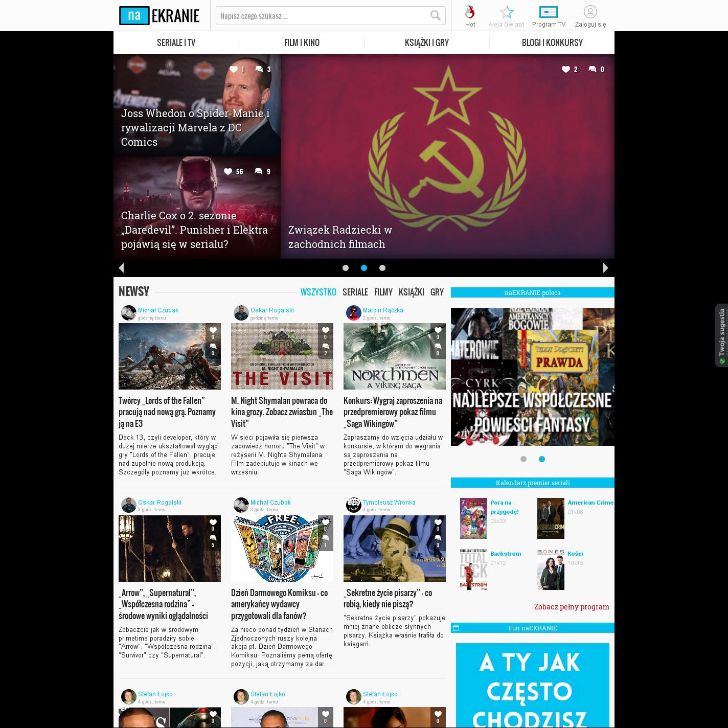The height and width of the screenshot is (728, 728).
Task: Open author Marcin Rączka profile link
Action: (x=382, y=310)
